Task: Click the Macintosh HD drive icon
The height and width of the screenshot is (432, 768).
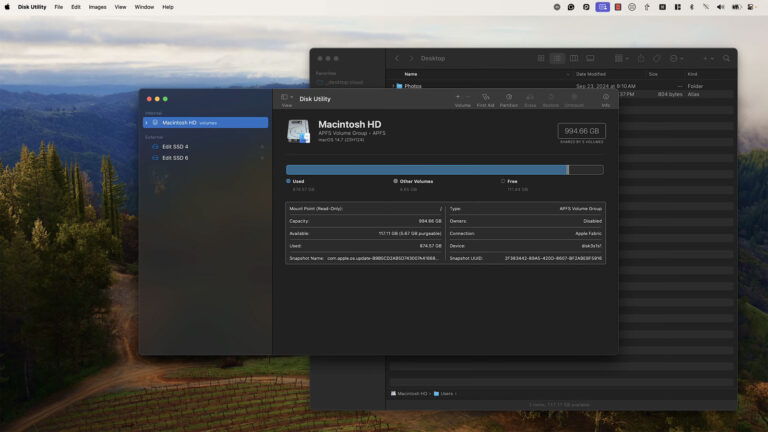Action: pos(298,131)
